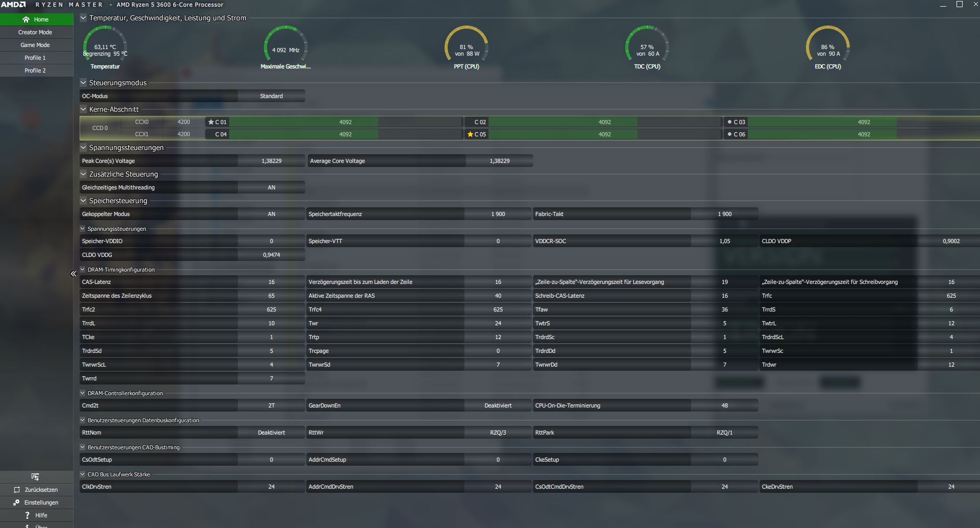Open Einstellungen settings
The width and height of the screenshot is (980, 528).
tap(36, 502)
